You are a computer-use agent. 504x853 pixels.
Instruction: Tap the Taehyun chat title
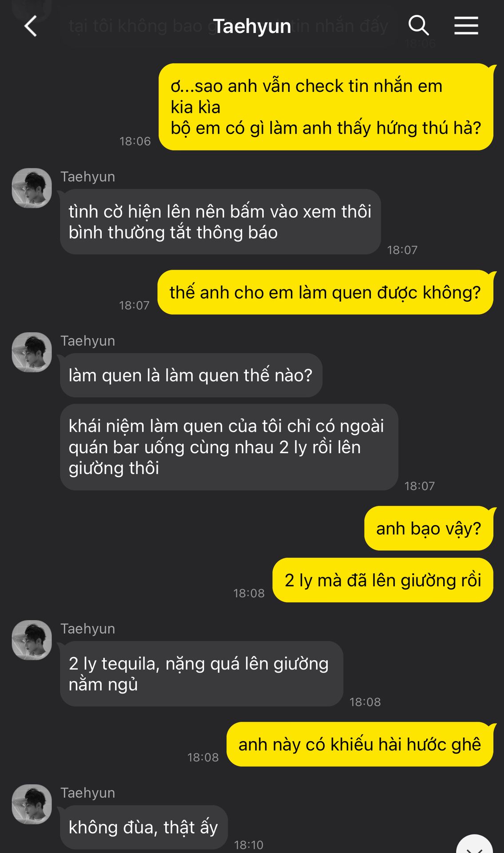tap(252, 26)
